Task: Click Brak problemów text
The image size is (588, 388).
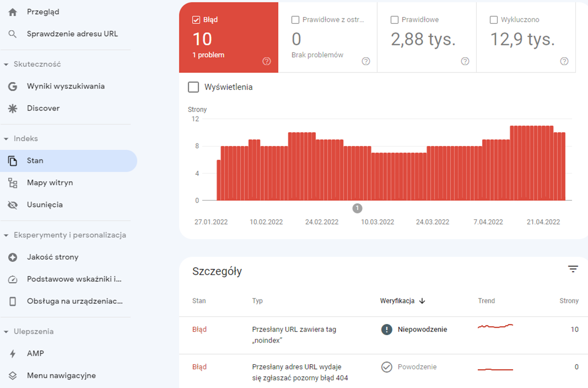Action: [317, 55]
